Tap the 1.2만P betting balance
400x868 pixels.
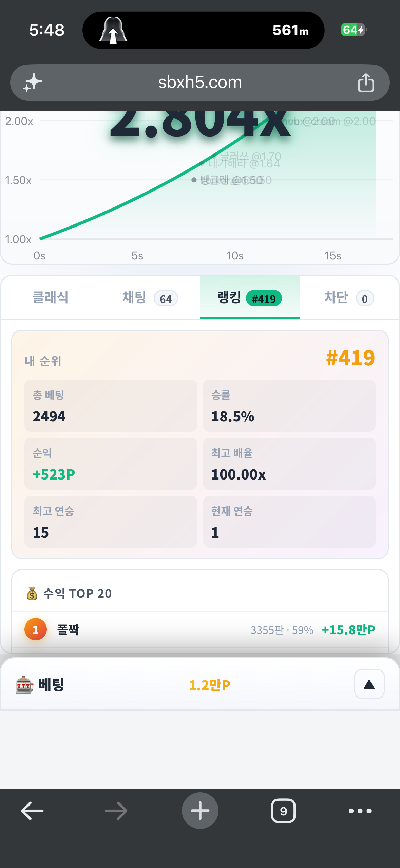click(x=209, y=685)
